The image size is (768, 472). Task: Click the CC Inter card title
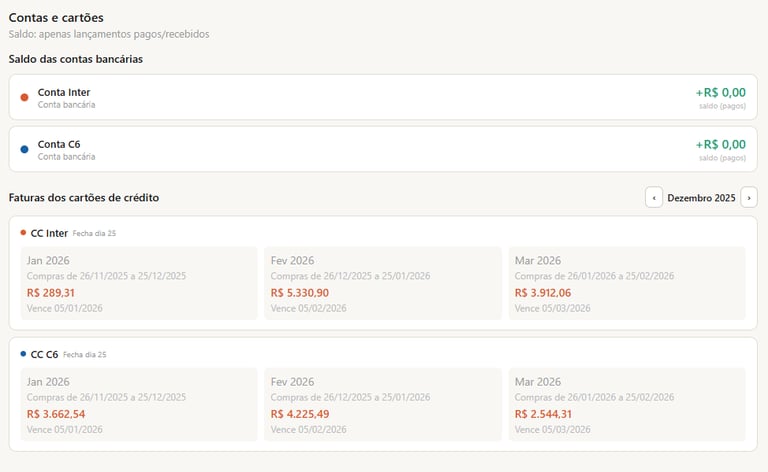pyautogui.click(x=49, y=233)
